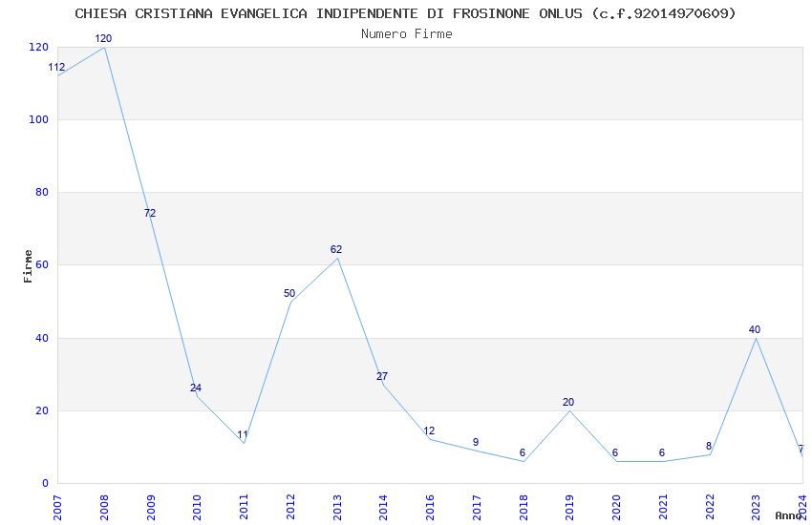Click the chart title CHIESA CRISTIANA EVANGELICA
The width and height of the screenshot is (812, 525).
click(x=405, y=13)
